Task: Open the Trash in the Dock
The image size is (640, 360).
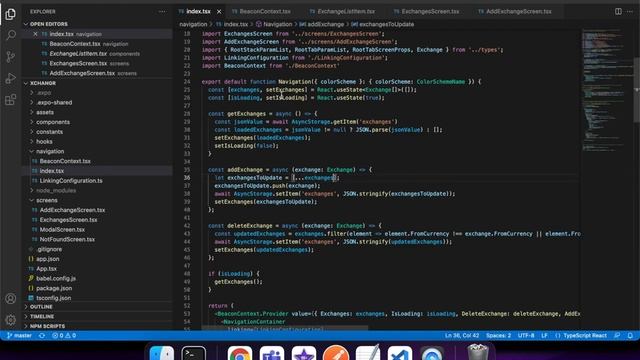Action: click(478, 353)
